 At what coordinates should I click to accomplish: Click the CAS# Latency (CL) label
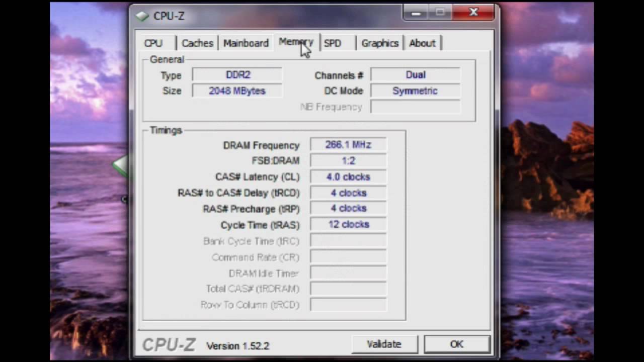[x=257, y=177]
